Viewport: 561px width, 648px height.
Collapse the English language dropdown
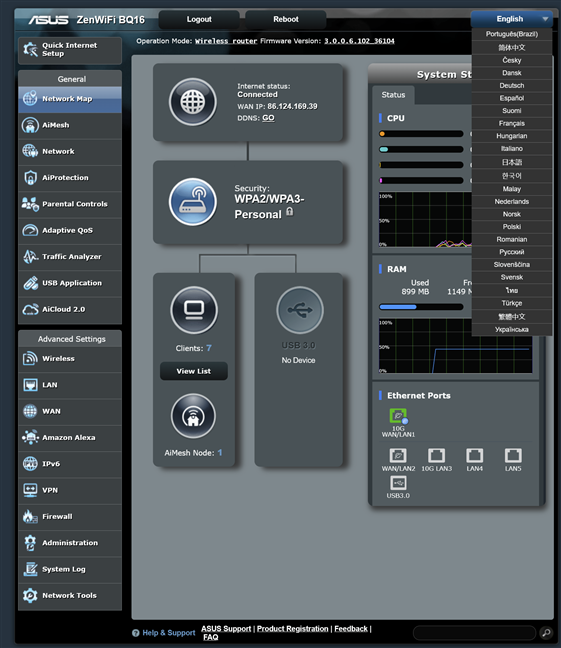tap(512, 19)
